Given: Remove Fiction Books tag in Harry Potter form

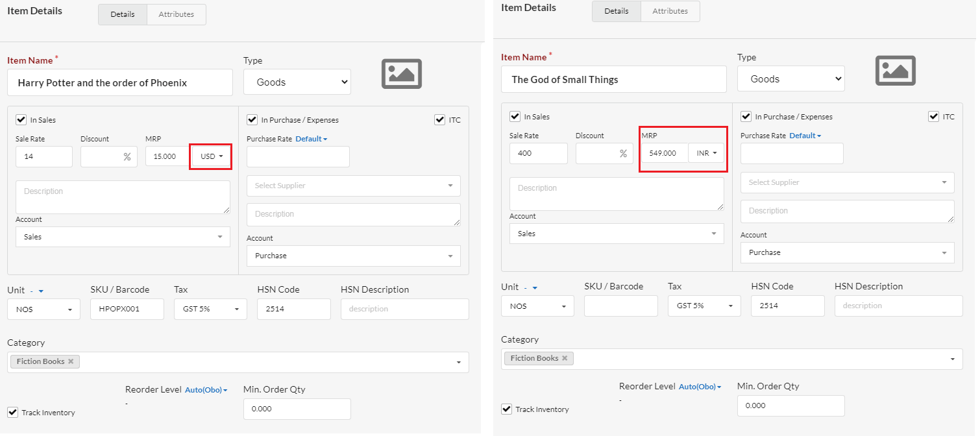Looking at the screenshot, I should point(71,361).
